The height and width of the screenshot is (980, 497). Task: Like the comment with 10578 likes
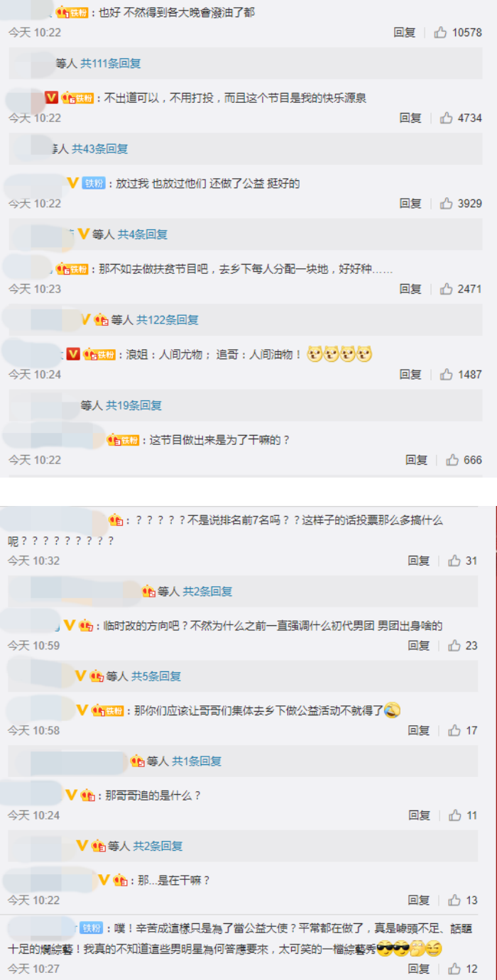[440, 33]
